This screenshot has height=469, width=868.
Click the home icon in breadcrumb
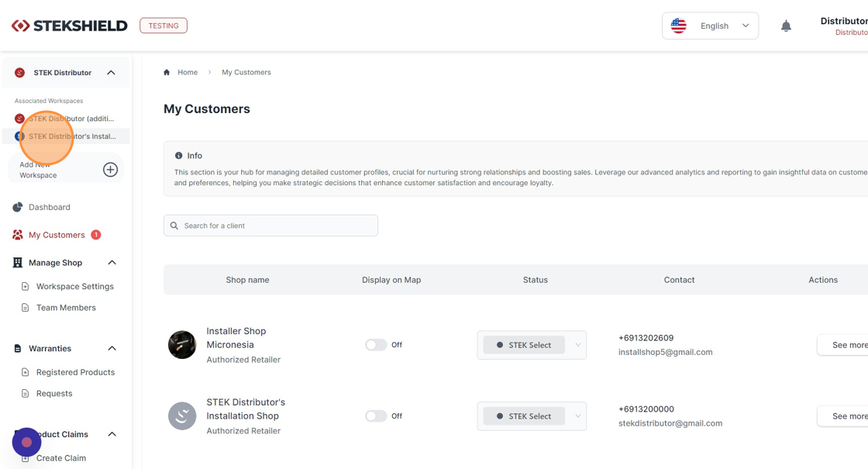(x=167, y=72)
